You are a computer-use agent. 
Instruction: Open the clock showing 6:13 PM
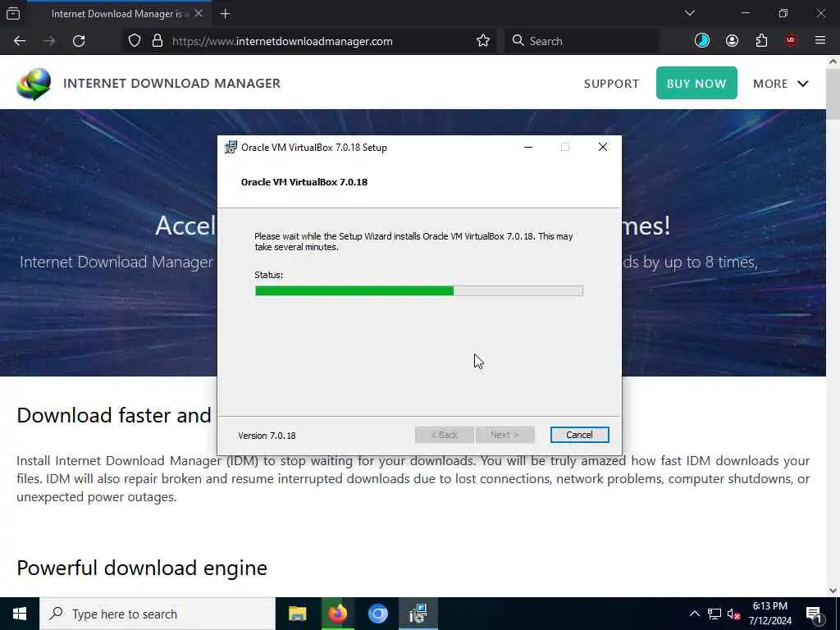(769, 614)
